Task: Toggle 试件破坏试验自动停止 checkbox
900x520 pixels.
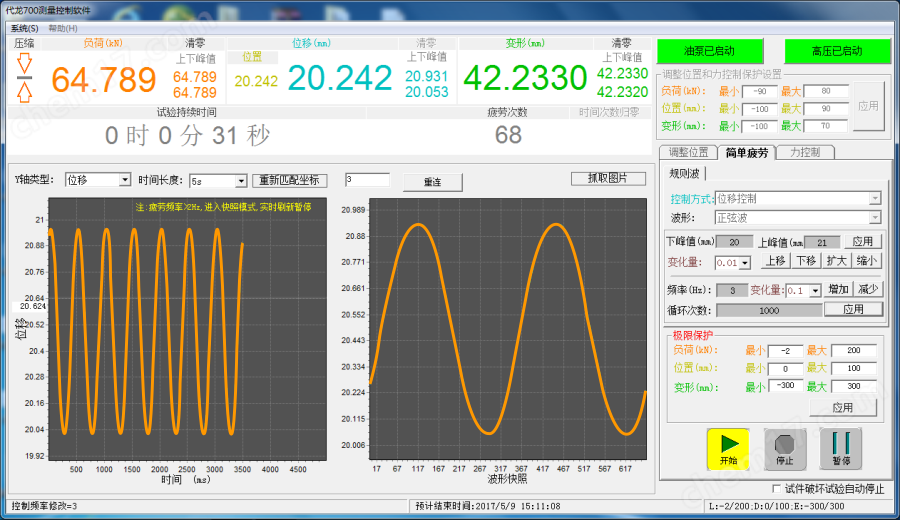Action: click(x=777, y=488)
